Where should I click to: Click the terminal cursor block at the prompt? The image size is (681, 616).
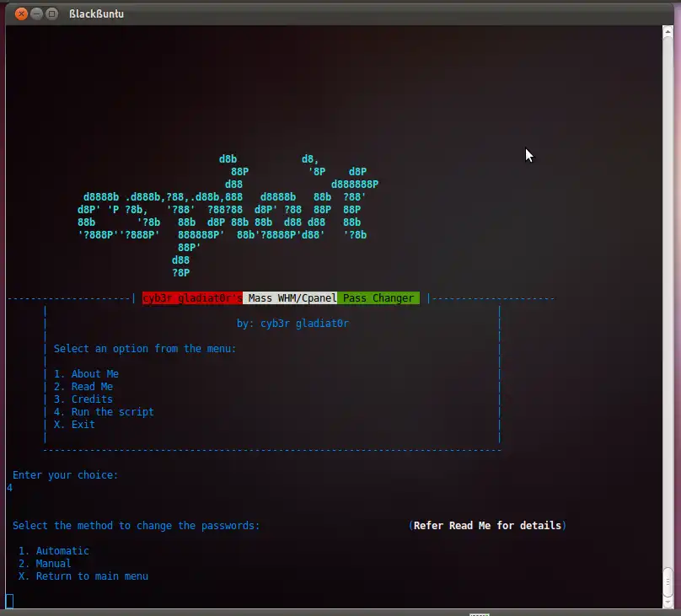tap(9, 601)
